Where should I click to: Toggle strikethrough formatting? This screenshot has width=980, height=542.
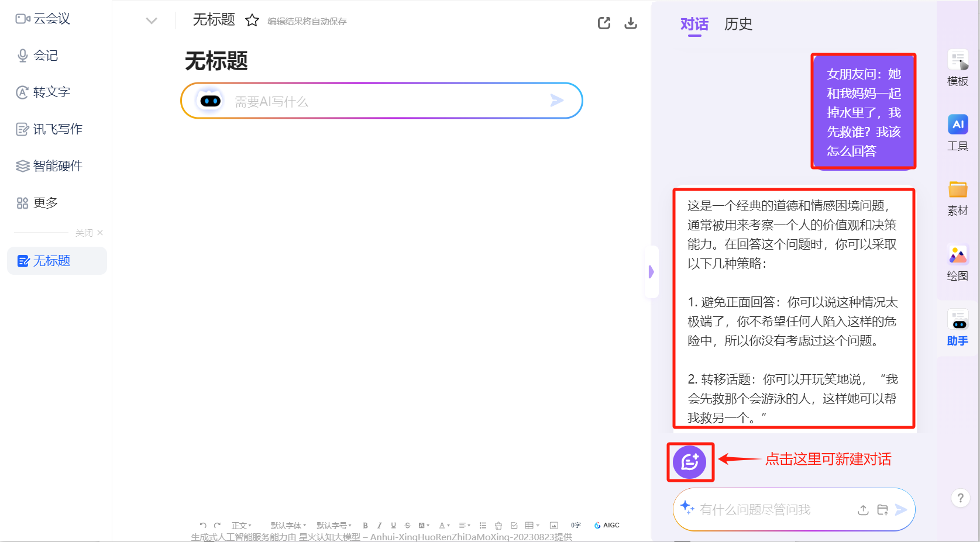point(408,525)
